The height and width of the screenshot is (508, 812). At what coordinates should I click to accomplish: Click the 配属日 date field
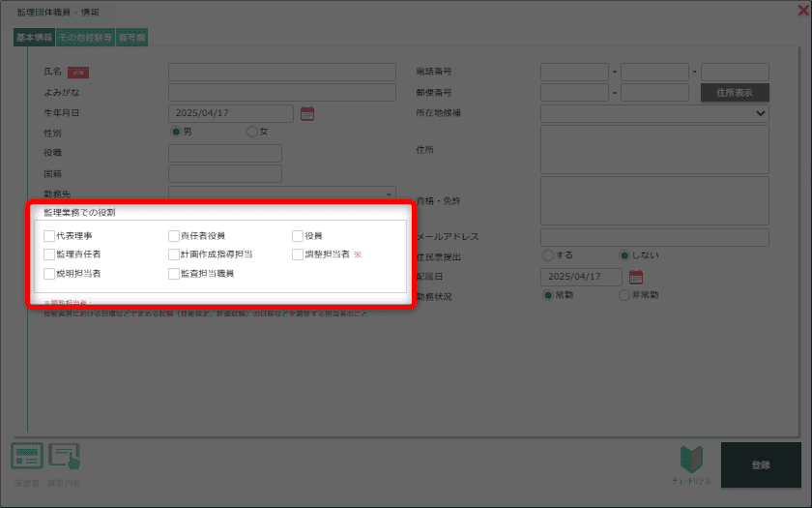point(581,277)
